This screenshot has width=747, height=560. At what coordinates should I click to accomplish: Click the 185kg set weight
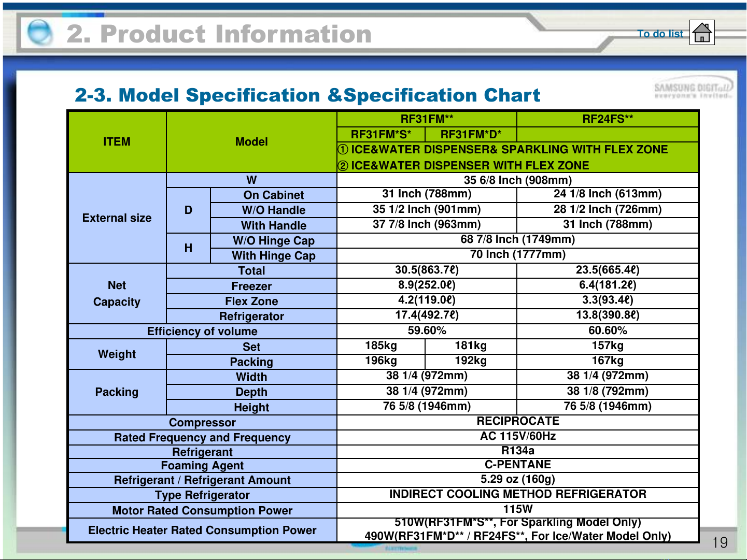(381, 346)
